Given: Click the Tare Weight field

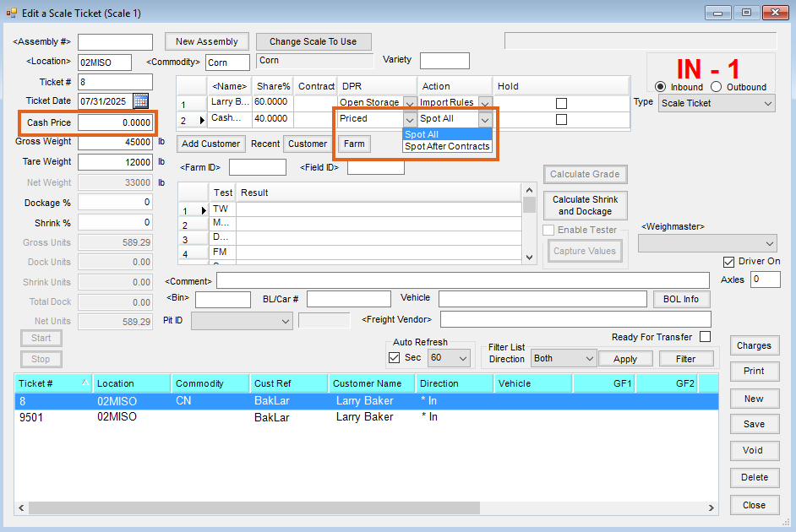Looking at the screenshot, I should 115,162.
